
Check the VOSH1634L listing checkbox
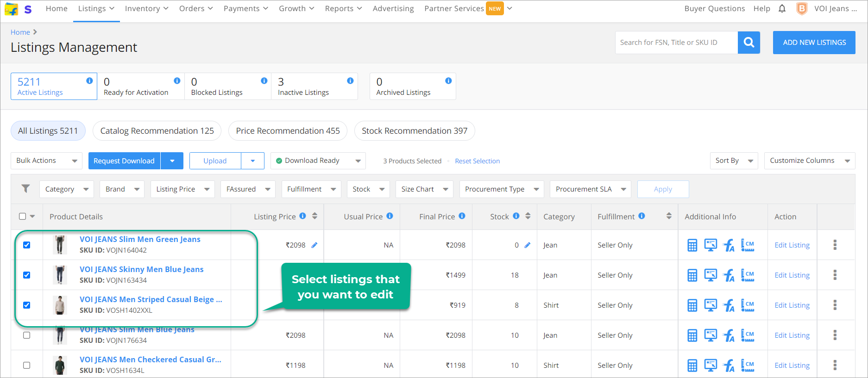pos(27,365)
